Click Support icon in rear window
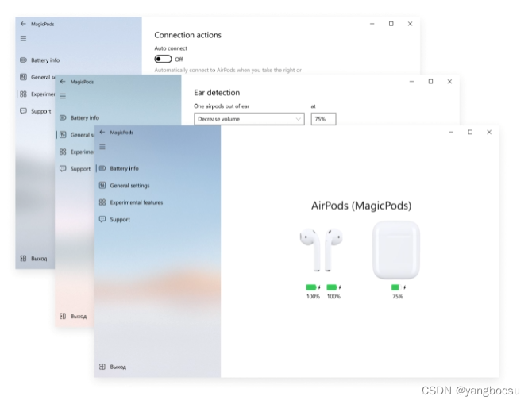This screenshot has width=532, height=404. (23, 111)
